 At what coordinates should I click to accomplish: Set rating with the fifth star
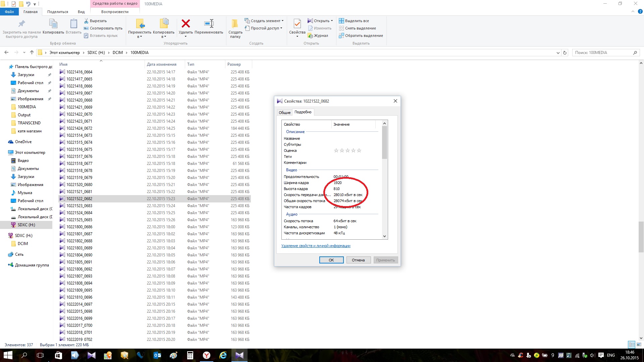coord(359,150)
